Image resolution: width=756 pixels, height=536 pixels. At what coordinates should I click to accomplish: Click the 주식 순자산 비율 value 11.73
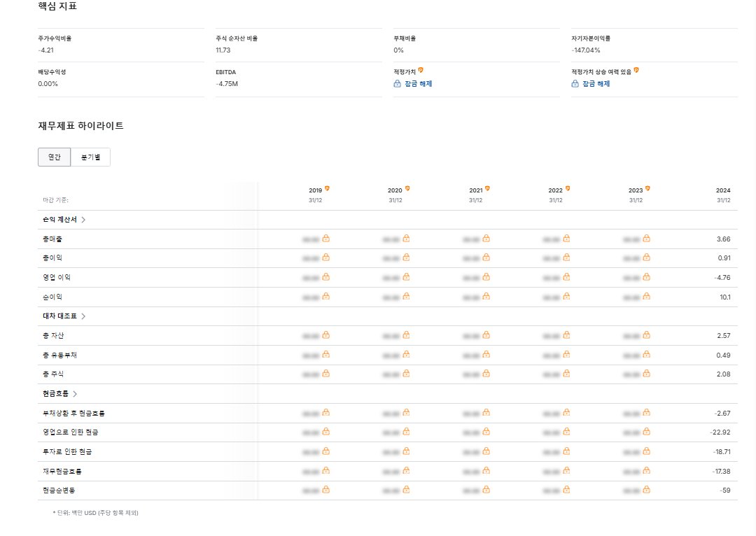tap(223, 50)
